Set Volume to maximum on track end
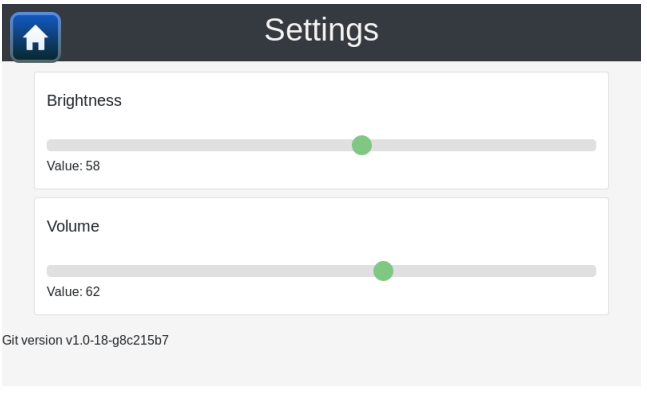Screen dimensions: 647x393 [x=593, y=271]
